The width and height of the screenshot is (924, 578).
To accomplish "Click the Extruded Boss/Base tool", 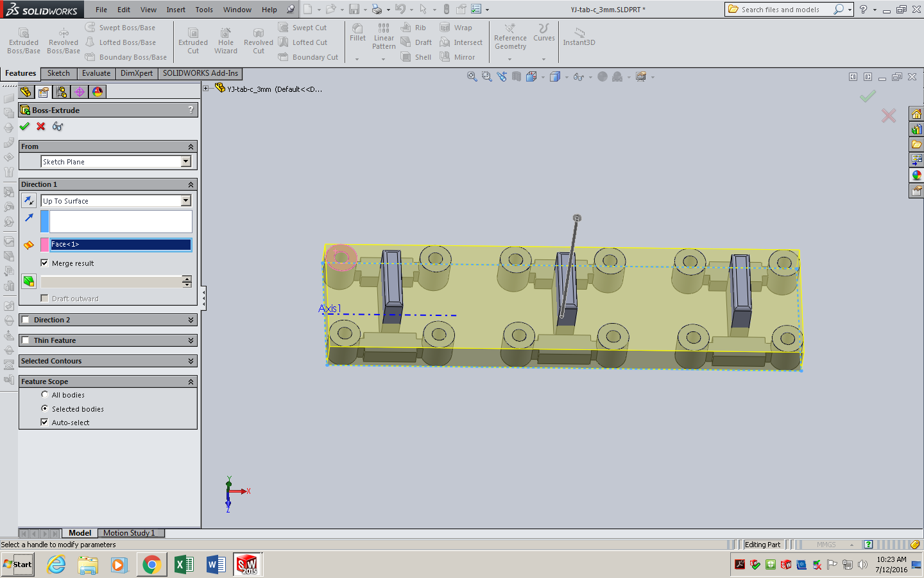I will 24,40.
